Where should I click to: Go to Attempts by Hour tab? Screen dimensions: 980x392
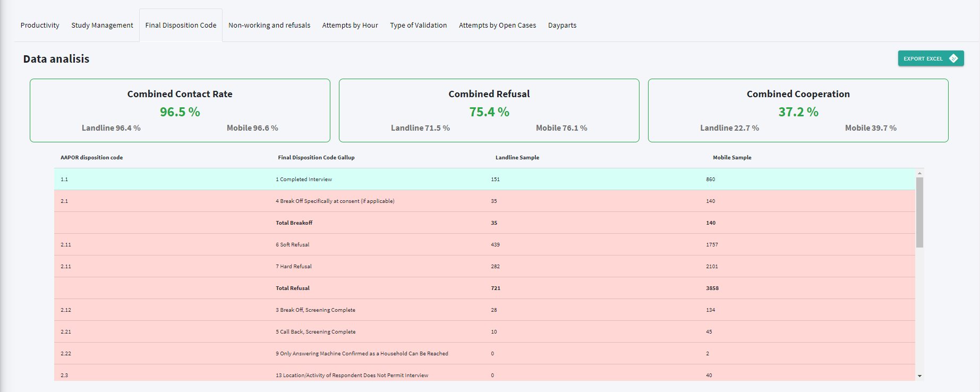click(350, 25)
